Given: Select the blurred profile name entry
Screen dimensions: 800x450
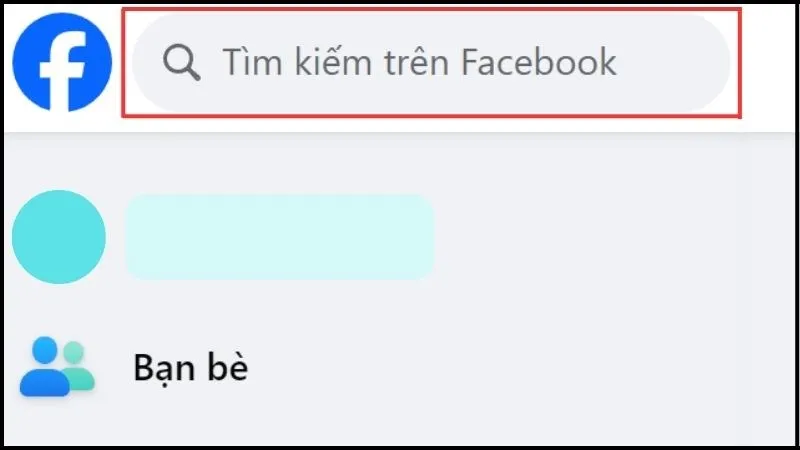Looking at the screenshot, I should [280, 237].
